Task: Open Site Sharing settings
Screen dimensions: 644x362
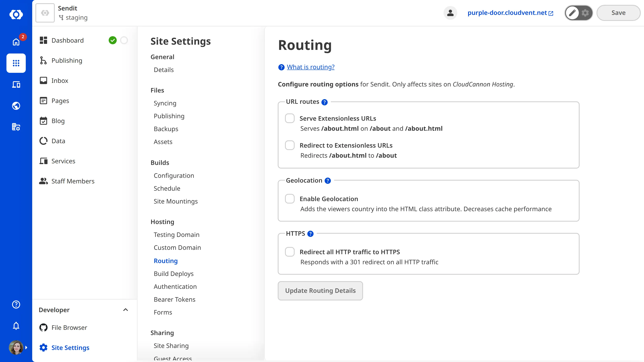Action: (x=171, y=346)
